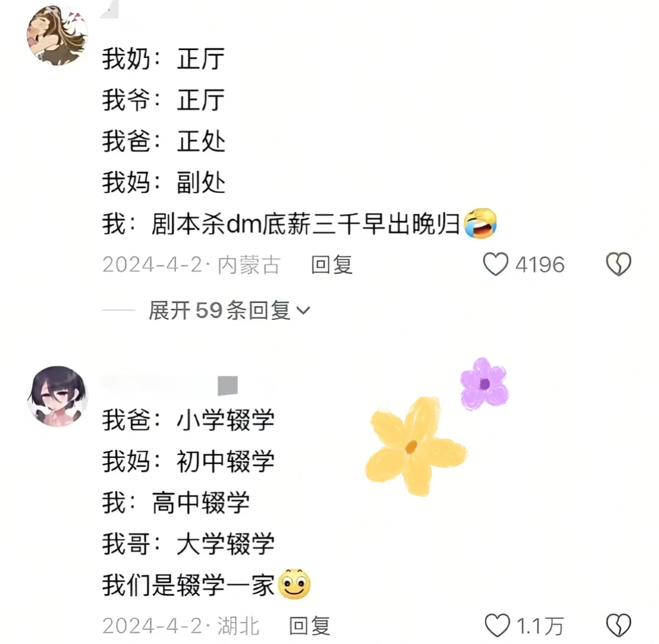This screenshot has width=659, height=644.
Task: Open first commenter's brown-haired avatar
Action: 57,35
